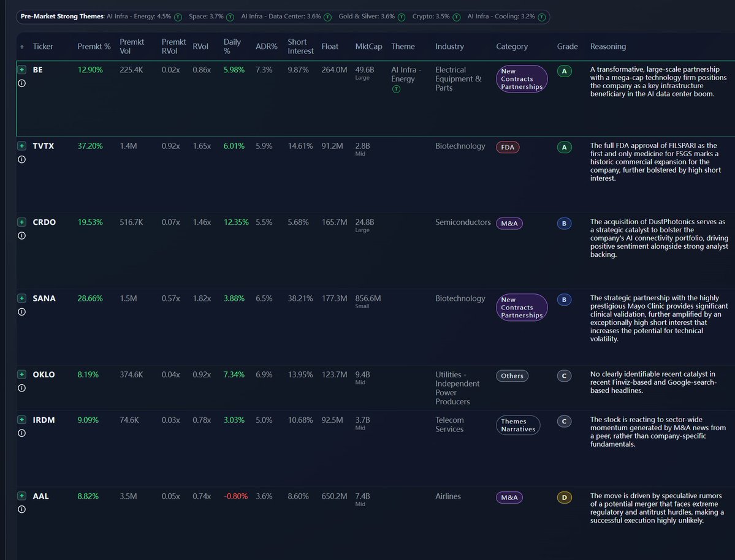This screenshot has height=560, width=735.
Task: Click the grade C badge for OKLO
Action: pyautogui.click(x=565, y=376)
